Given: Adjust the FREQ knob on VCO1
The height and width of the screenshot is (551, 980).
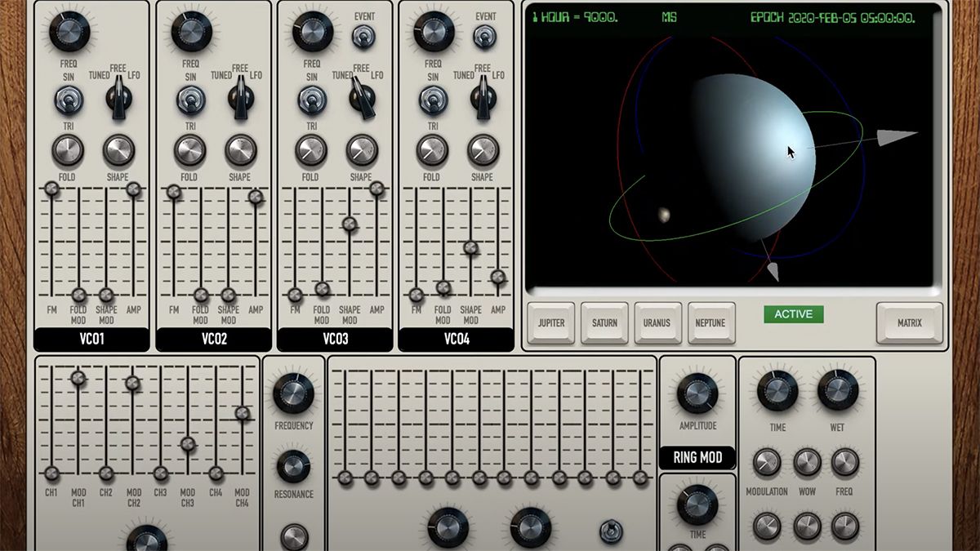Looking at the screenshot, I should coord(68,30).
